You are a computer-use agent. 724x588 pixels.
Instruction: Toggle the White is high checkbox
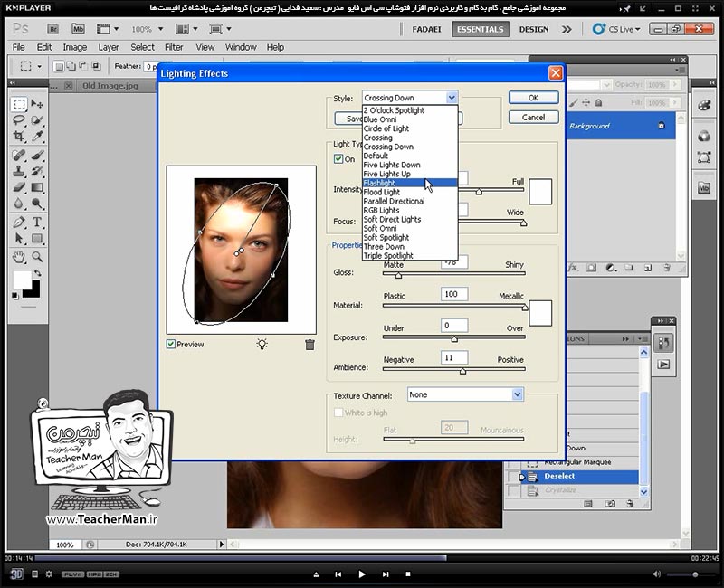pyautogui.click(x=338, y=413)
